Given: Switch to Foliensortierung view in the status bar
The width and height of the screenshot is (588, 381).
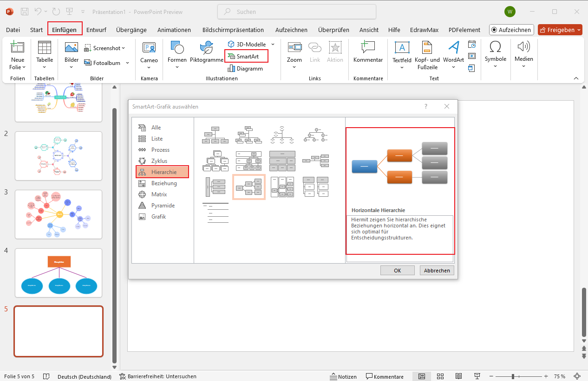Looking at the screenshot, I should pos(440,376).
